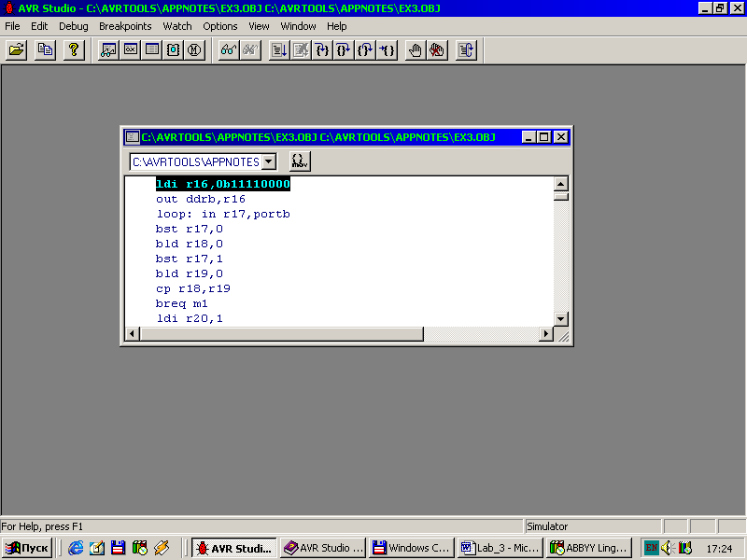Screen dimensions: 747x560
Task: Open the Debug menu
Action: (x=74, y=26)
